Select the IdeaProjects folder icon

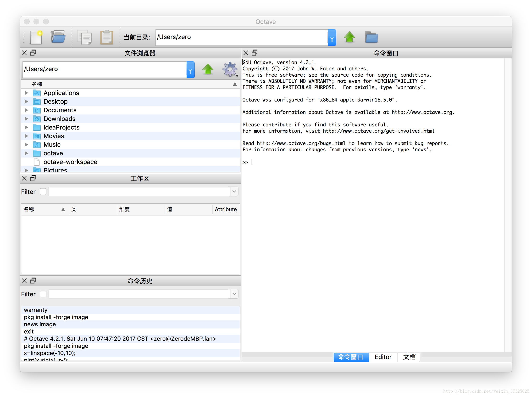pos(37,128)
